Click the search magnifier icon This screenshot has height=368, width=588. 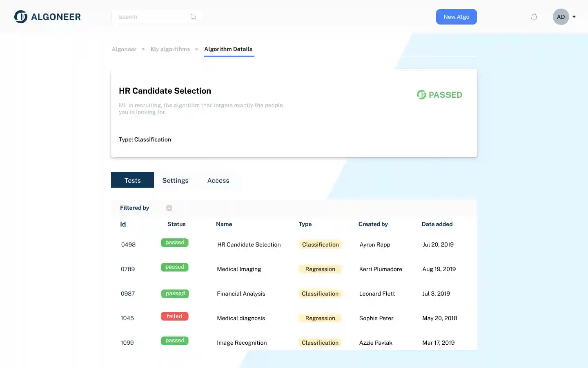[x=193, y=17]
